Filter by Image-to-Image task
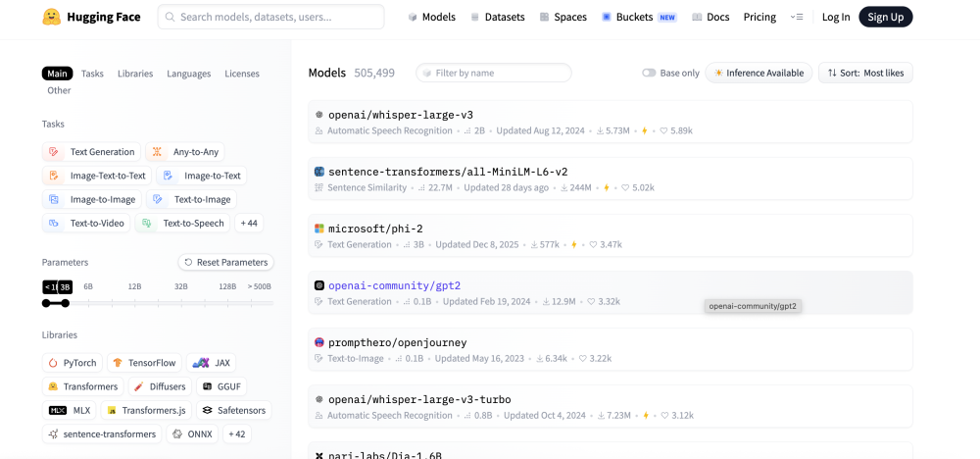The image size is (980, 459). tap(92, 199)
